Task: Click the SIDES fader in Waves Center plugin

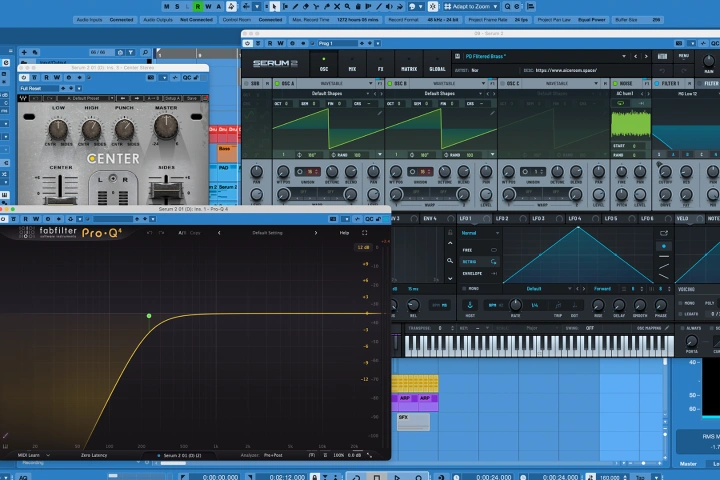Action: [166, 189]
